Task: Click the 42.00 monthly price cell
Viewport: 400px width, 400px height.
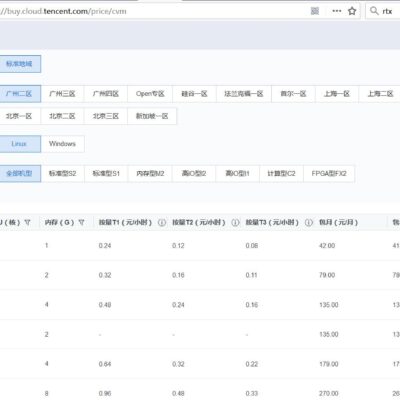Action: [327, 246]
